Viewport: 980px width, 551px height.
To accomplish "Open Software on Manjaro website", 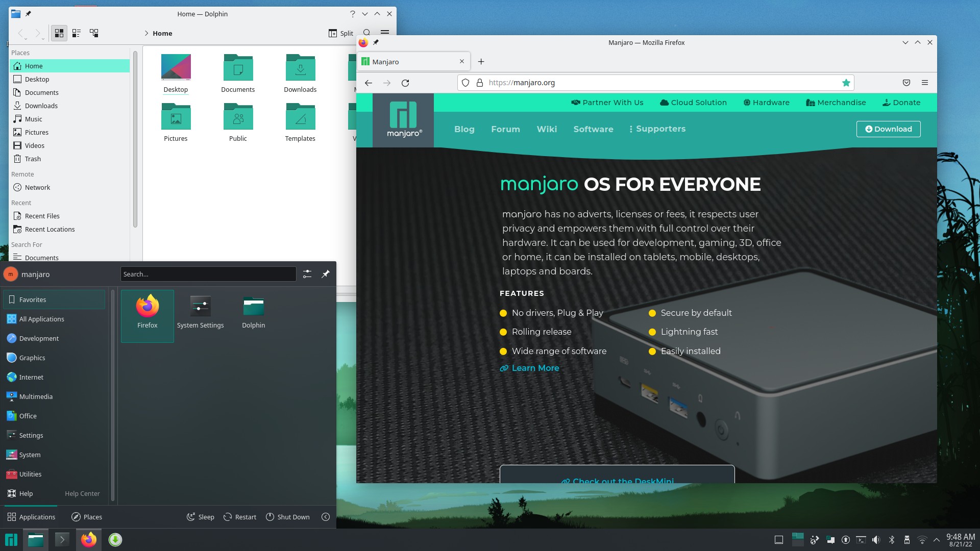I will 594,129.
